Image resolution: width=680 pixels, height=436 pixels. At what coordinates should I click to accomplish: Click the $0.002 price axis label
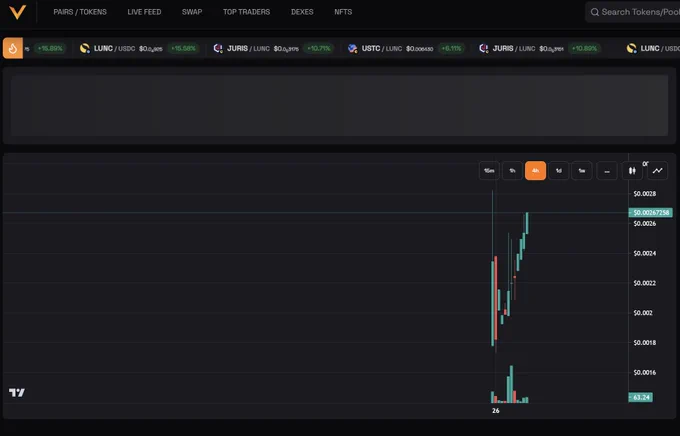pos(643,313)
